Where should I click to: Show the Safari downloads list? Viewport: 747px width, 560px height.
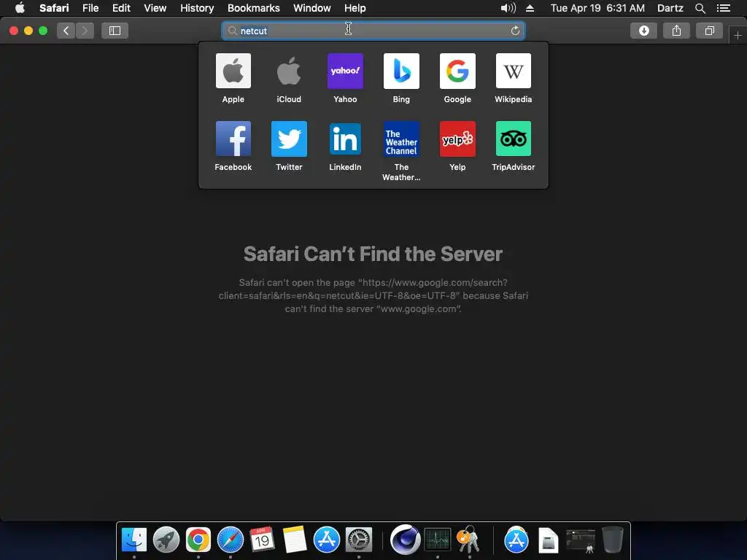(643, 31)
